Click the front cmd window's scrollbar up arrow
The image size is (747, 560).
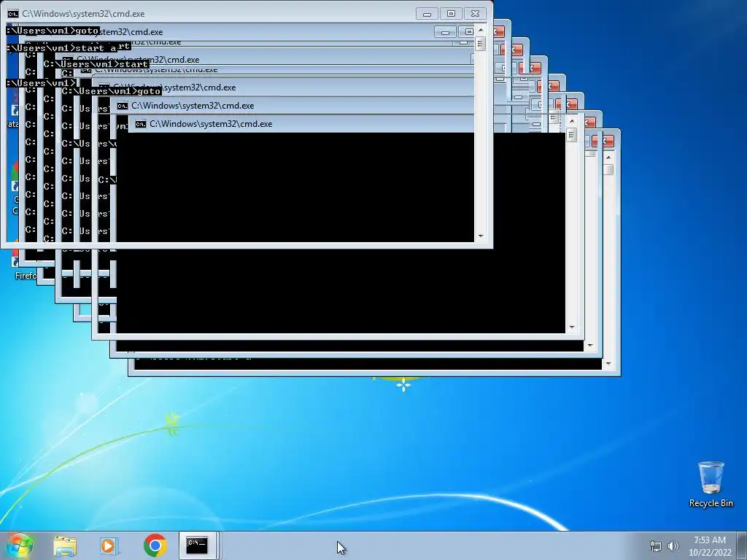tap(481, 29)
